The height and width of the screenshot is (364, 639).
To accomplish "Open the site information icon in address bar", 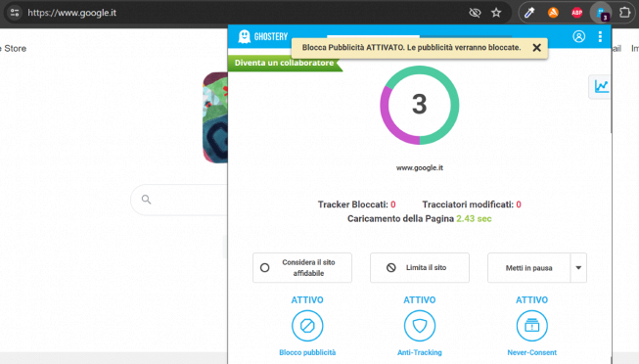I will point(15,13).
